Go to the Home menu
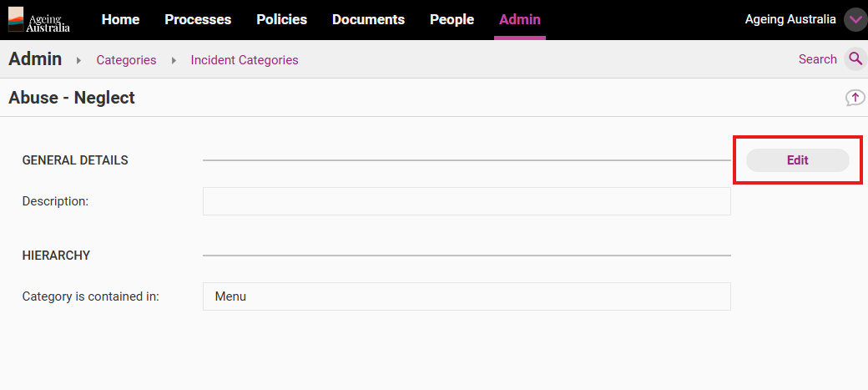The width and height of the screenshot is (868, 390). click(120, 19)
